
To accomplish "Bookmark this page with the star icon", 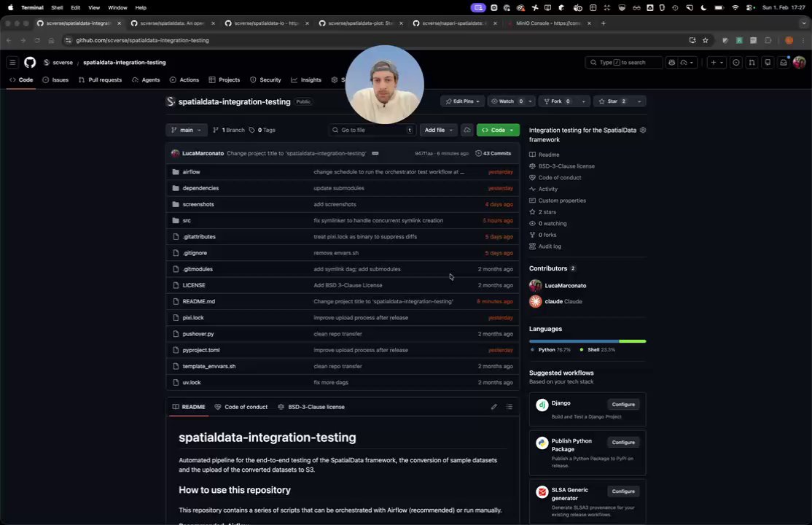I will [x=706, y=40].
